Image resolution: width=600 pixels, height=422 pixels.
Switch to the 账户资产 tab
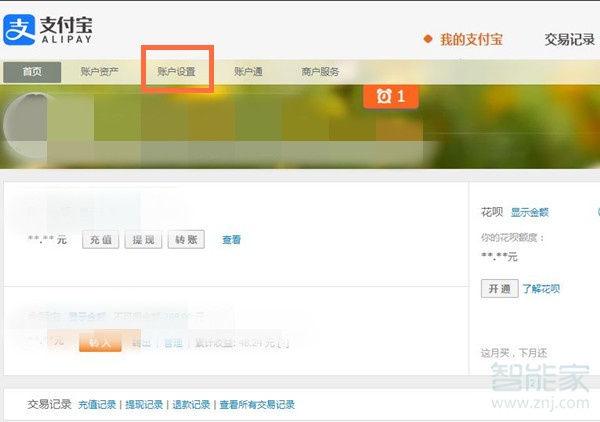point(99,72)
